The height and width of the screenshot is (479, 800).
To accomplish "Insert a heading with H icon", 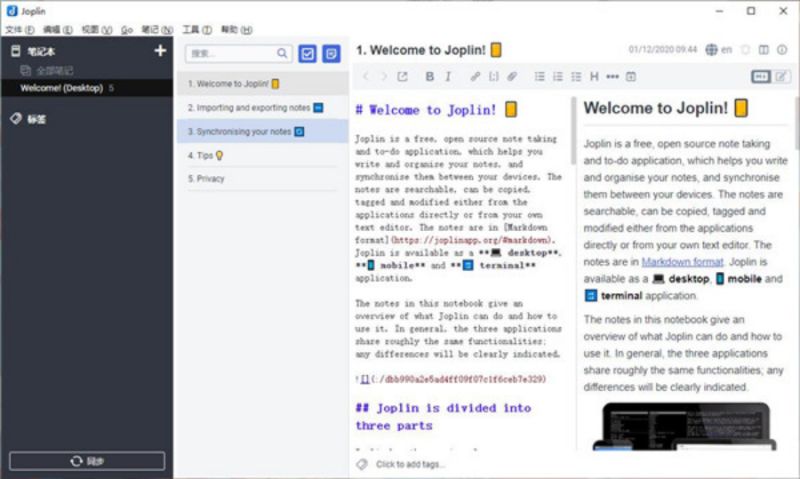I will point(594,77).
